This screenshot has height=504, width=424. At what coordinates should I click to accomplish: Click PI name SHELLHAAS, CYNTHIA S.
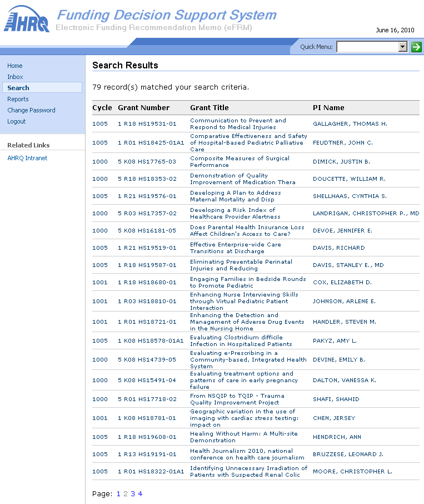pyautogui.click(x=350, y=196)
